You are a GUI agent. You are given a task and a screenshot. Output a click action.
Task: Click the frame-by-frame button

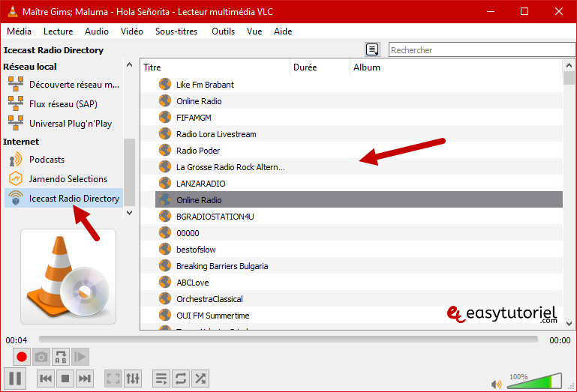click(x=80, y=357)
